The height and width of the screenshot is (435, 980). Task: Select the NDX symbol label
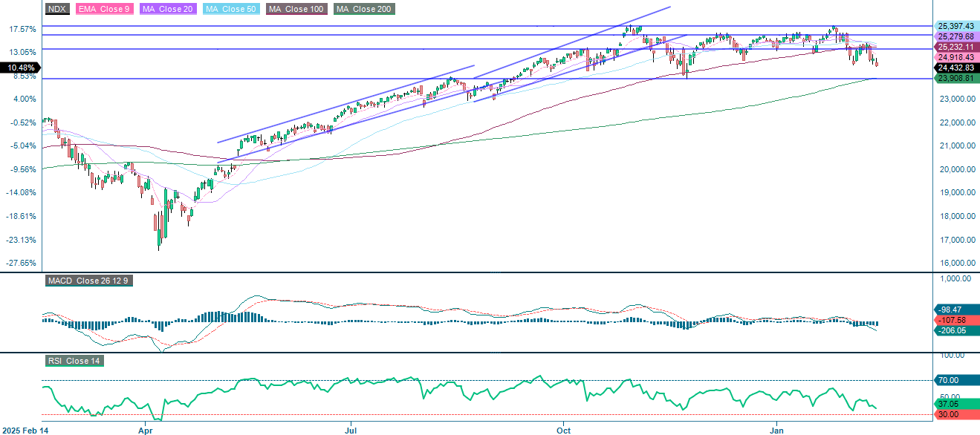(x=56, y=9)
